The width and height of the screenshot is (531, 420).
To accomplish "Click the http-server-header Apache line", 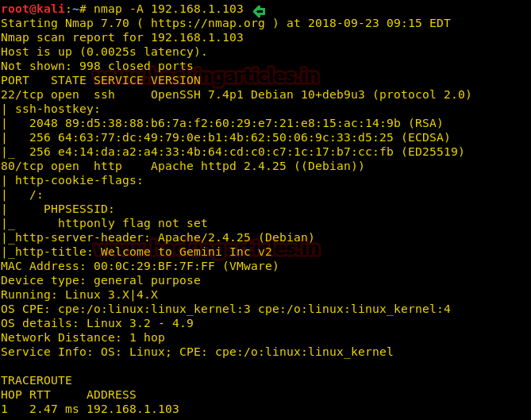I will [x=160, y=237].
